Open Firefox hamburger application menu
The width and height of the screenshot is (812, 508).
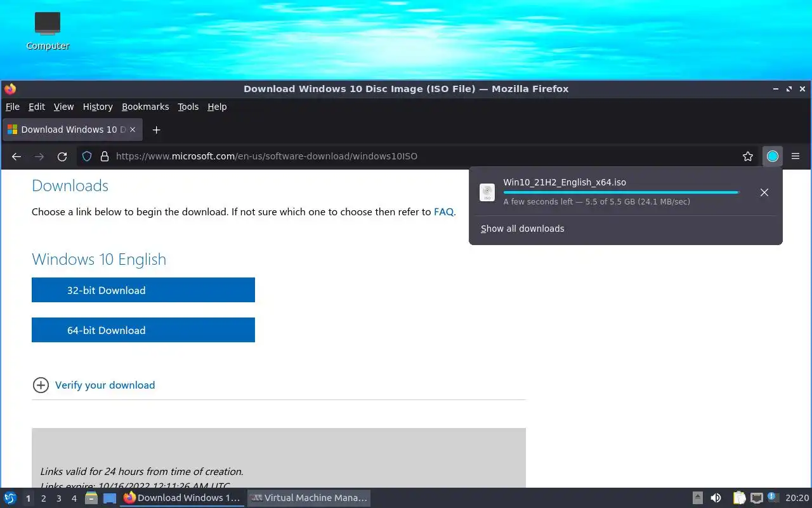[x=796, y=156]
